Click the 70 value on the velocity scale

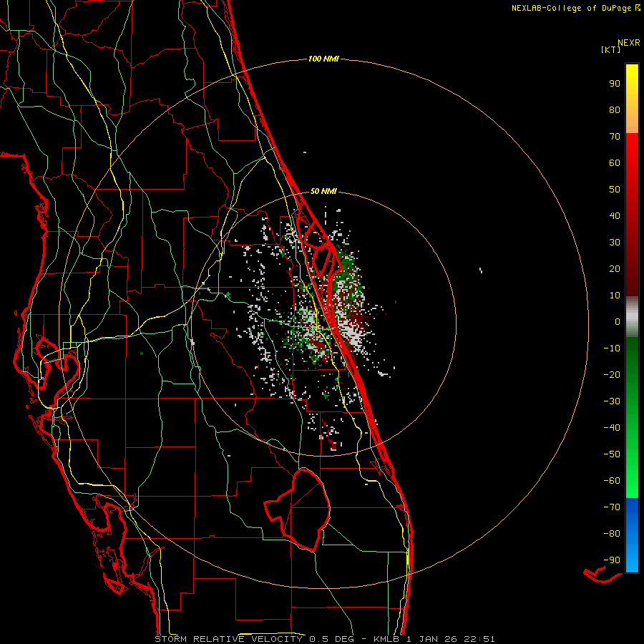tap(615, 137)
